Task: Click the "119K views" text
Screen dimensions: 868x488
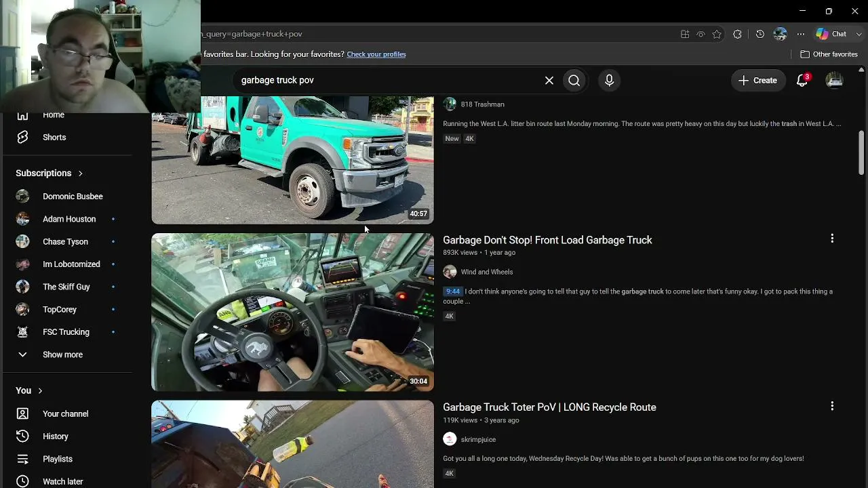Action: (460, 420)
